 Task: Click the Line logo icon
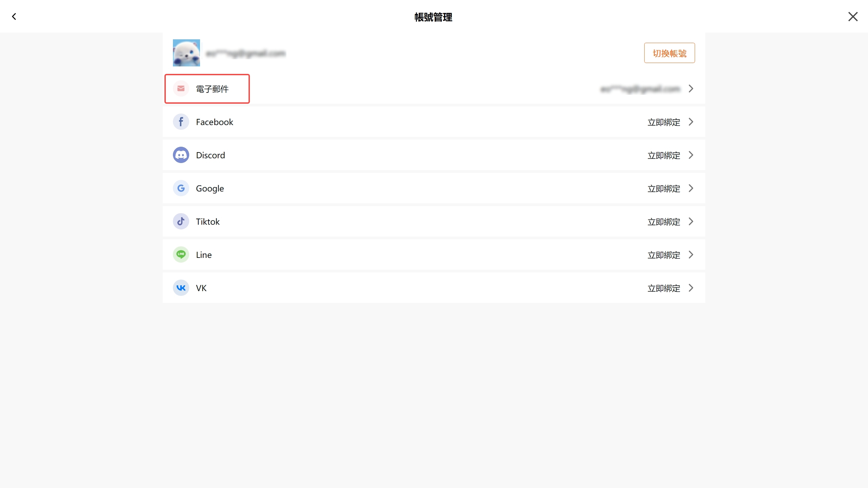(181, 255)
